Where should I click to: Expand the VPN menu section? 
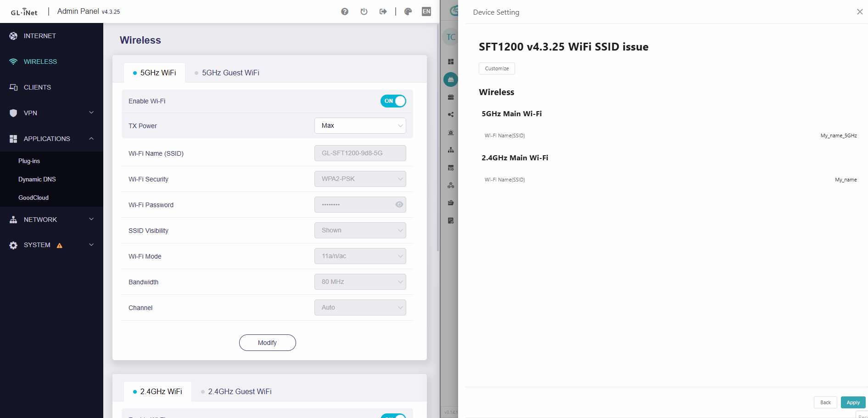[x=91, y=113]
